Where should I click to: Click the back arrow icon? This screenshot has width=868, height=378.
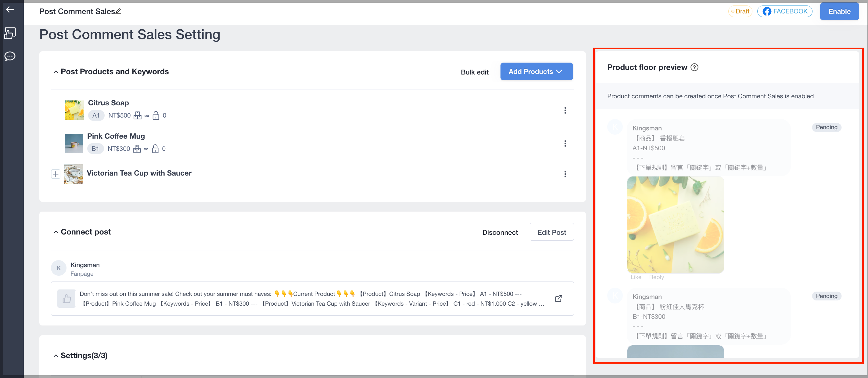[10, 9]
